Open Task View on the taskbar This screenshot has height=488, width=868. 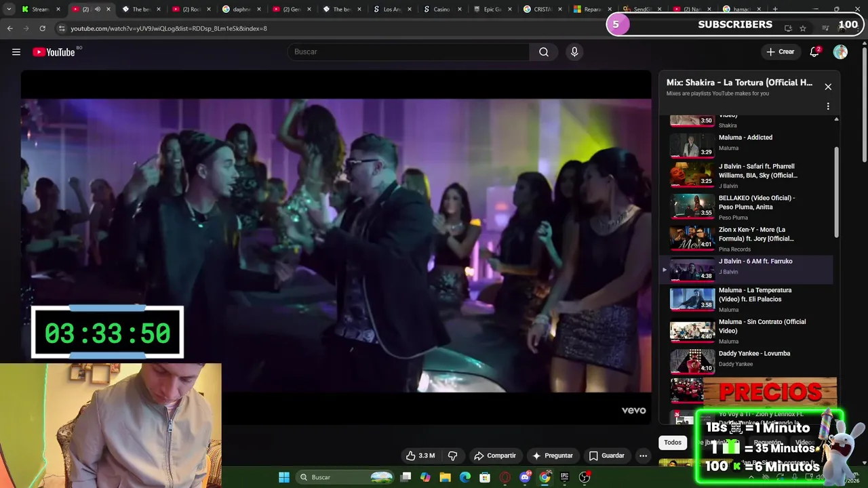pyautogui.click(x=406, y=477)
